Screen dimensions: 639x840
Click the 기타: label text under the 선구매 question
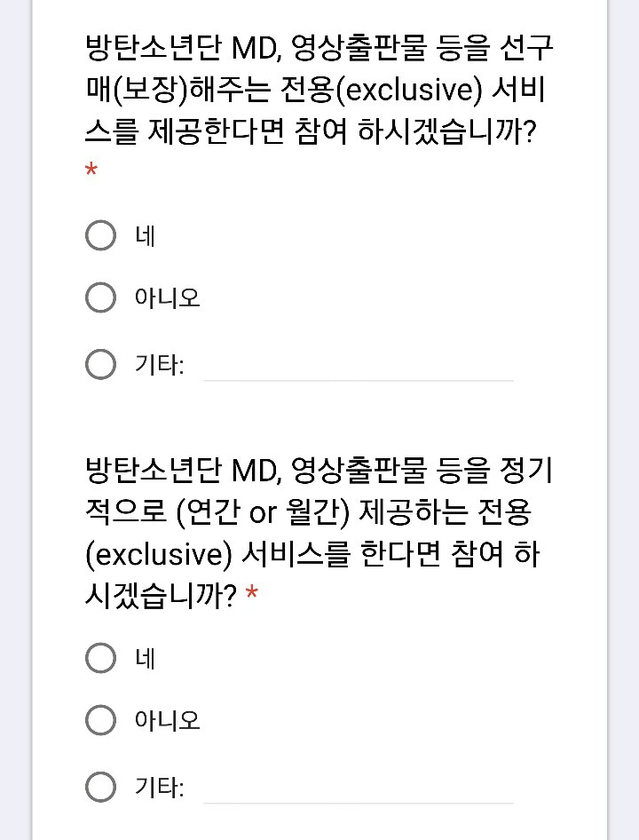point(159,365)
